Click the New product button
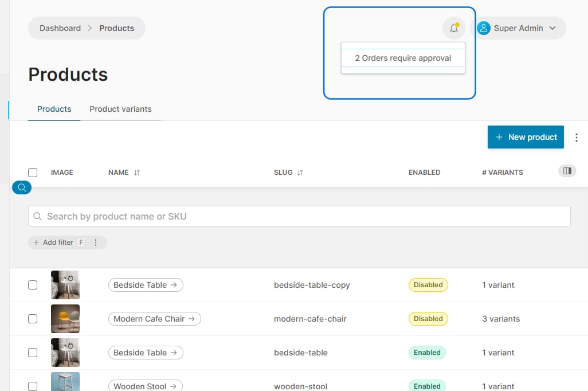 [x=526, y=137]
